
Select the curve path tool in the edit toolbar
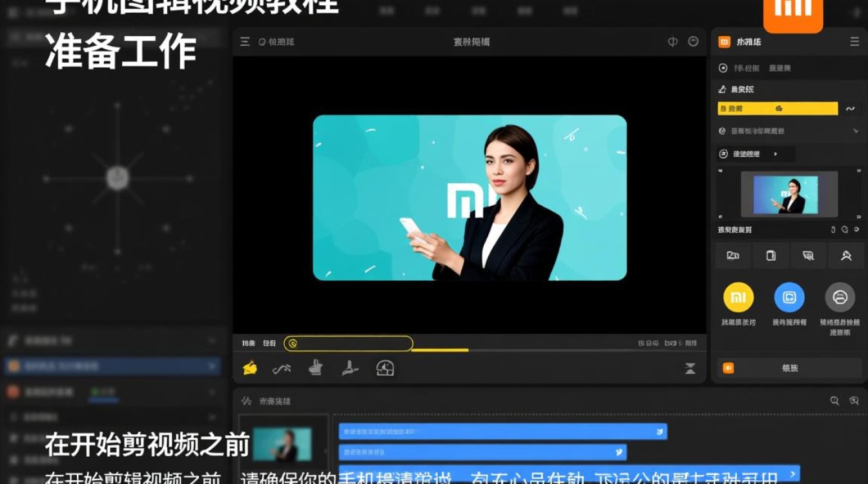[282, 368]
